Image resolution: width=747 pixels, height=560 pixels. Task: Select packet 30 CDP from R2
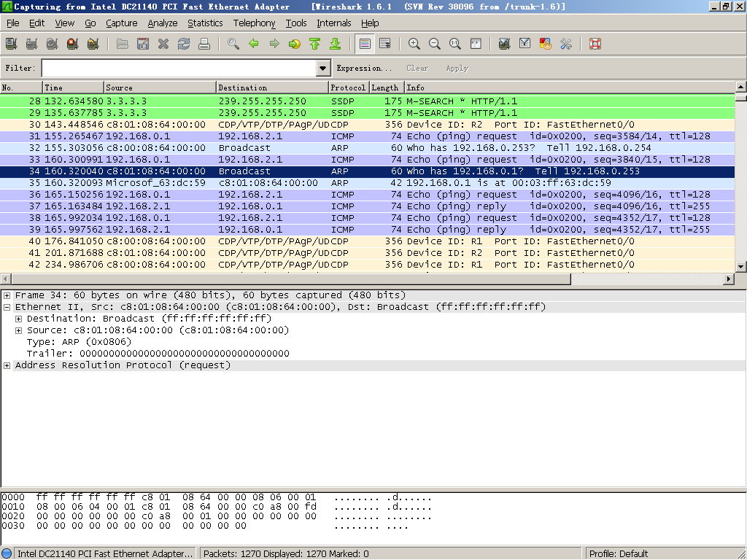[x=368, y=125]
